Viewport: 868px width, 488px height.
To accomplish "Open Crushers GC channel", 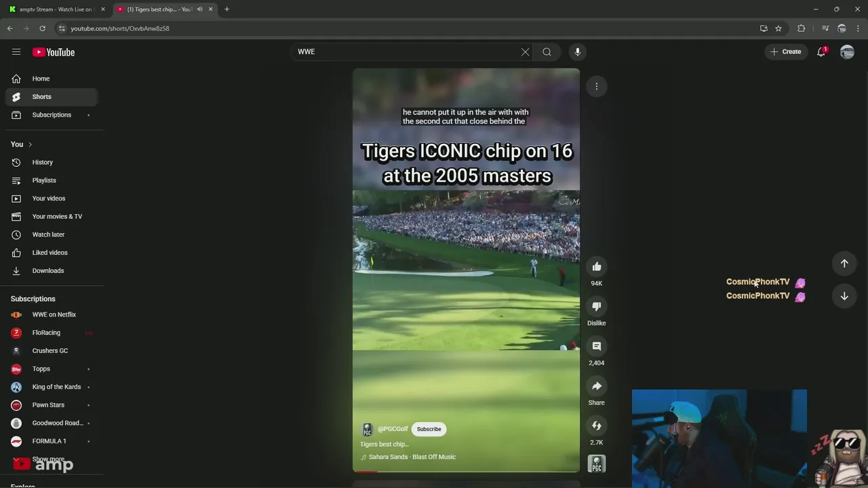I will coord(52,351).
